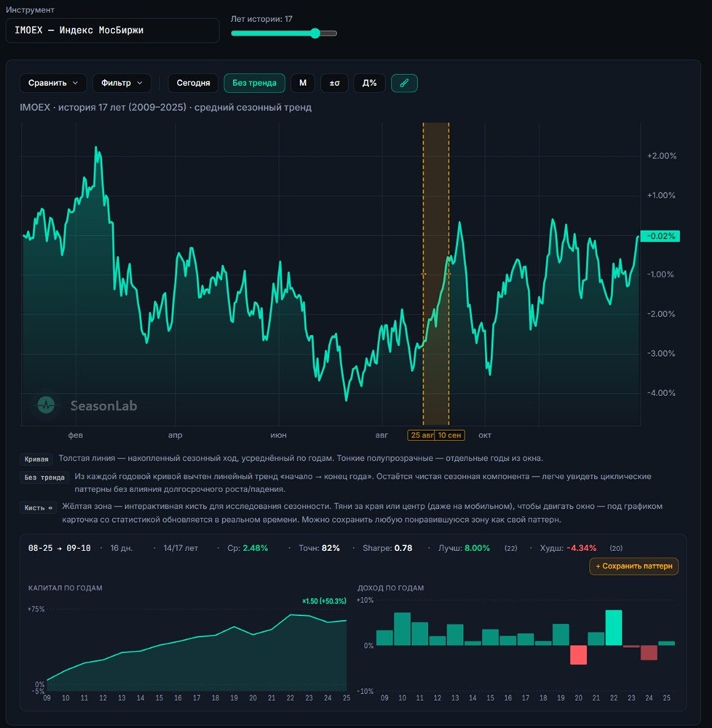Click the июн month axis label
Screen dimensions: 712x728
pyautogui.click(x=279, y=435)
